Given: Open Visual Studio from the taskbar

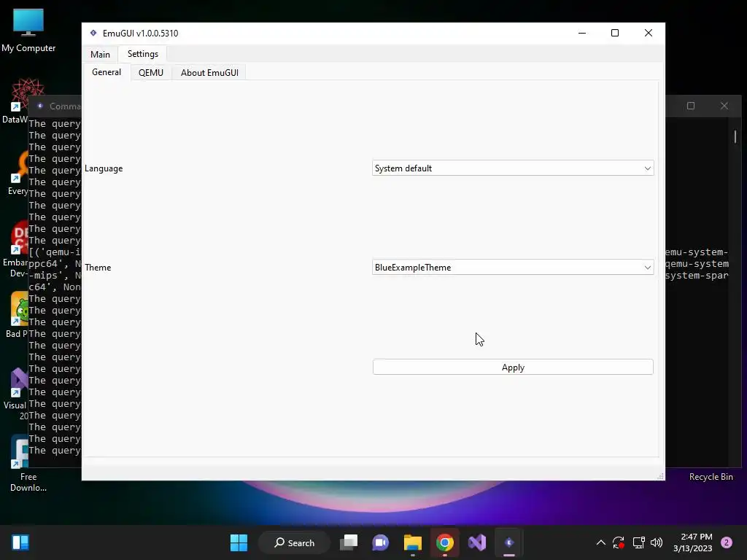Looking at the screenshot, I should (x=477, y=542).
